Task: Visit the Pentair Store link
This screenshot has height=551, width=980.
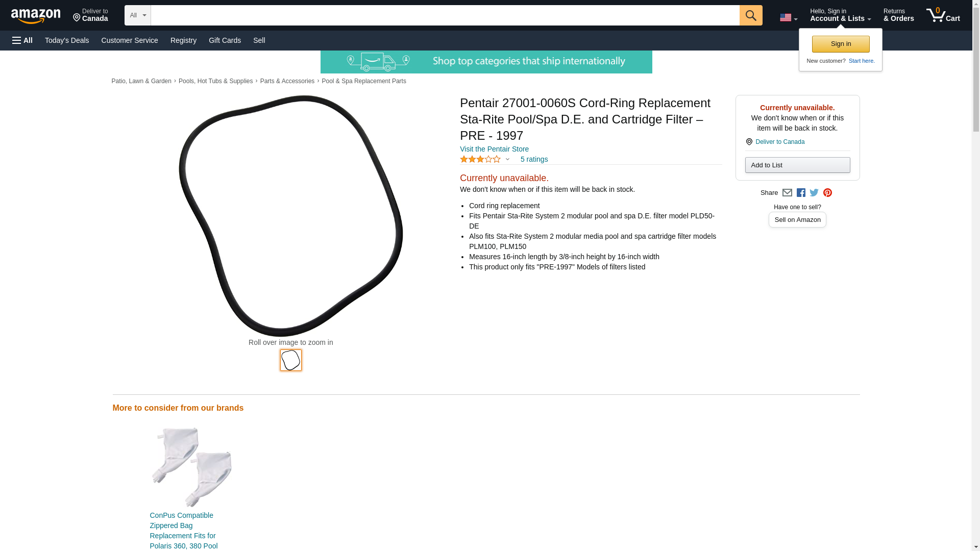Action: 494,149
